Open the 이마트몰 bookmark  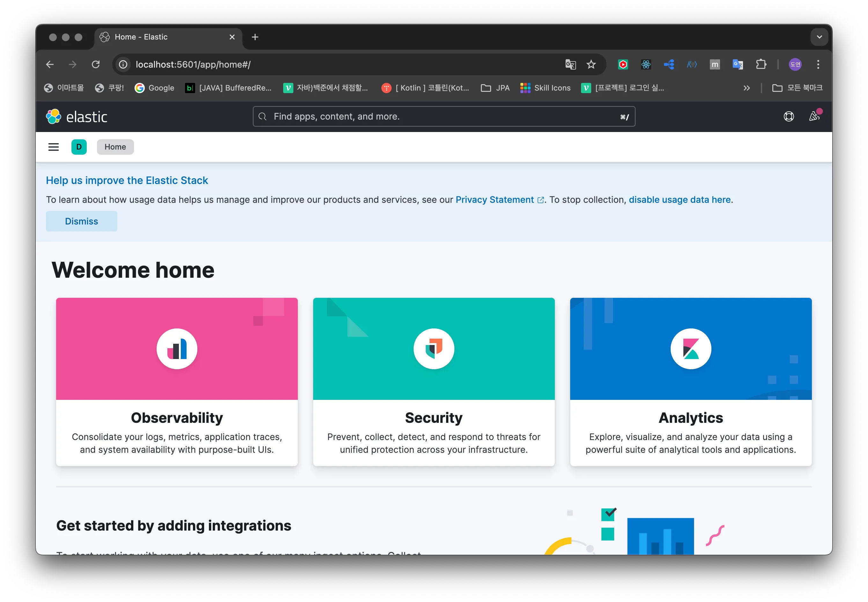click(64, 88)
